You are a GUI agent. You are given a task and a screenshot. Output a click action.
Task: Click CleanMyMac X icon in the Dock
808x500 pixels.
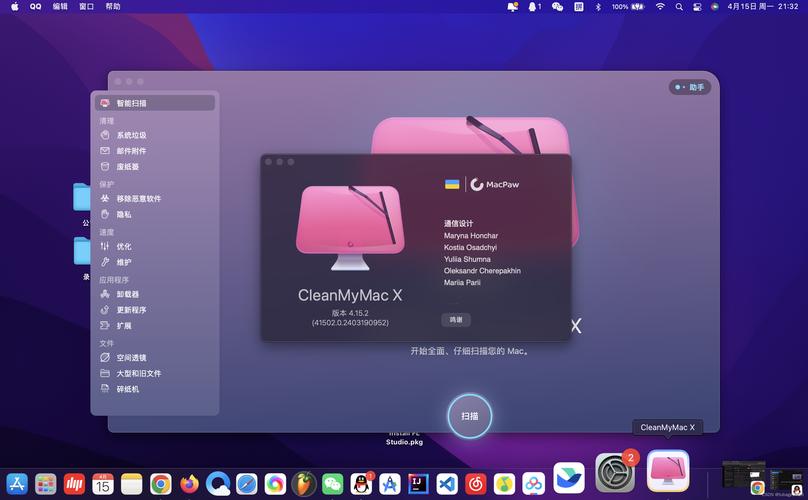pos(668,471)
